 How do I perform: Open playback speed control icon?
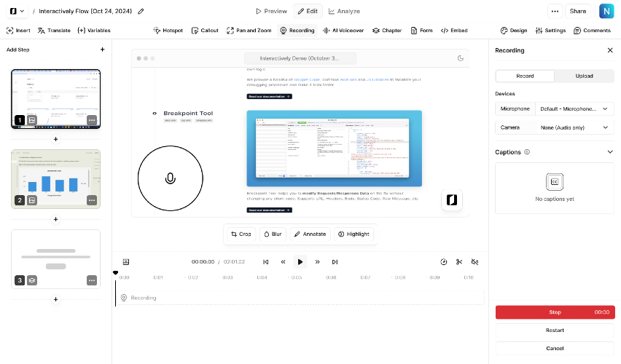click(x=444, y=262)
